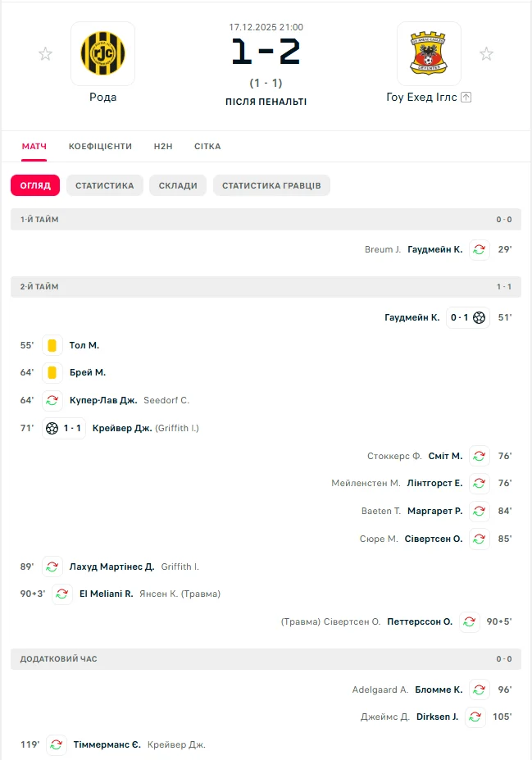532x760 pixels.
Task: Toggle favorite star for Гоу Ехед Іглс
Action: pos(486,54)
